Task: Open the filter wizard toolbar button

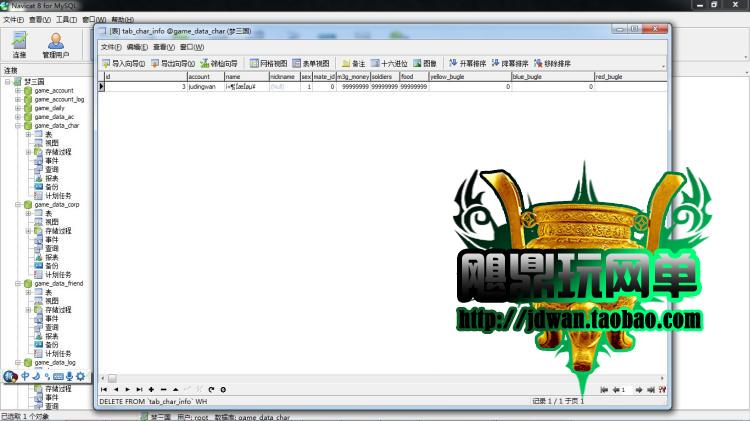Action: pyautogui.click(x=219, y=63)
